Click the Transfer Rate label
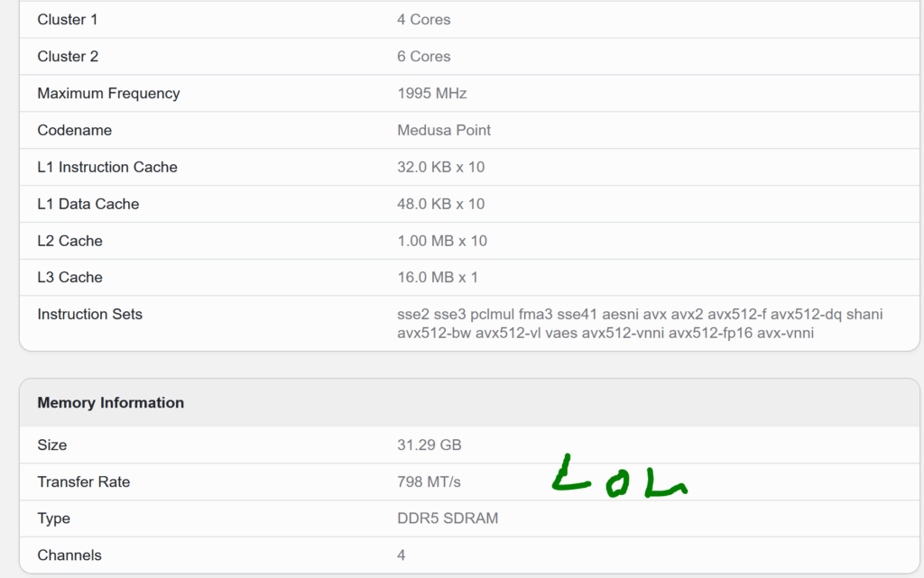The height and width of the screenshot is (578, 924). (x=84, y=482)
